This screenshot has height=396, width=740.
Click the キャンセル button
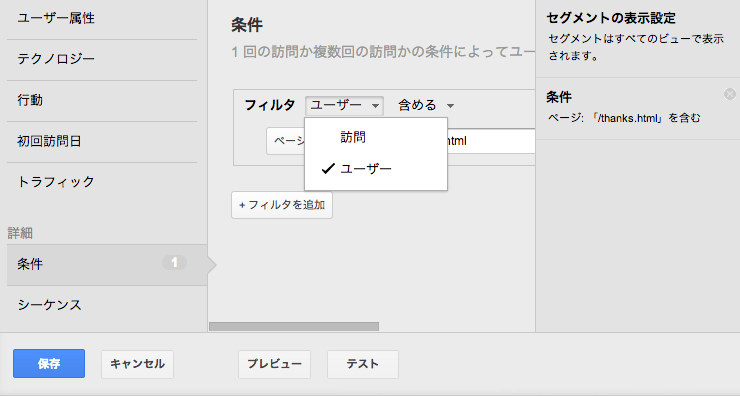tap(137, 364)
